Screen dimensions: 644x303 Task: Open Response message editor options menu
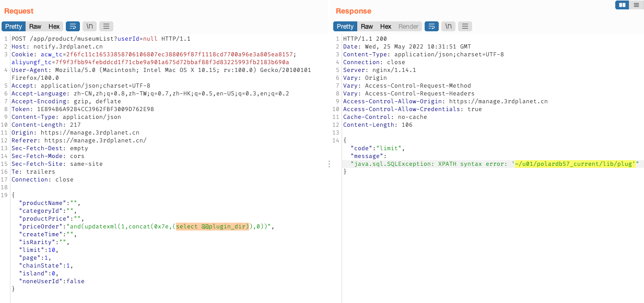tap(464, 27)
